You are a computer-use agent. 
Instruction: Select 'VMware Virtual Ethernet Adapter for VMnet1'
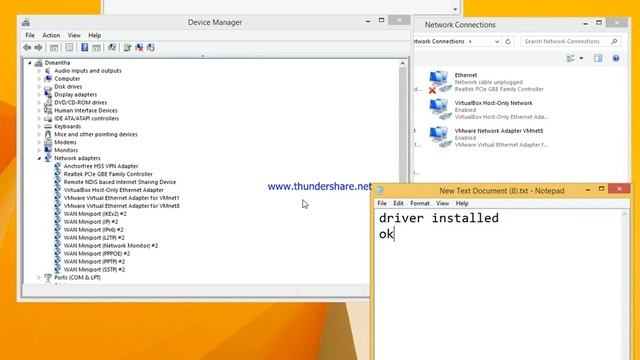pos(121,198)
